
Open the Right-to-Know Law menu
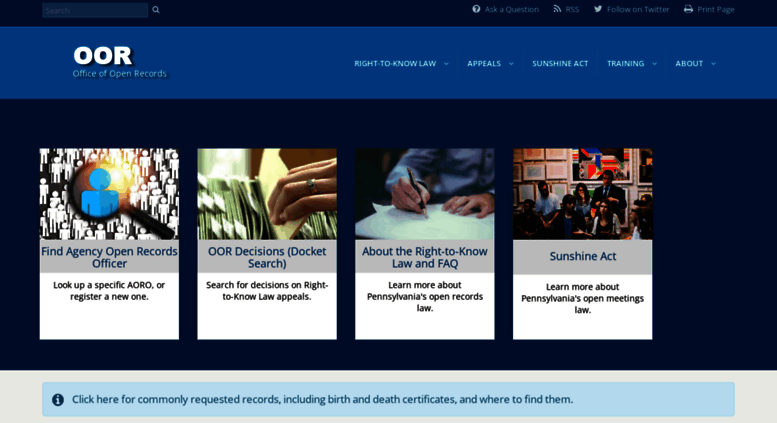[x=395, y=63]
